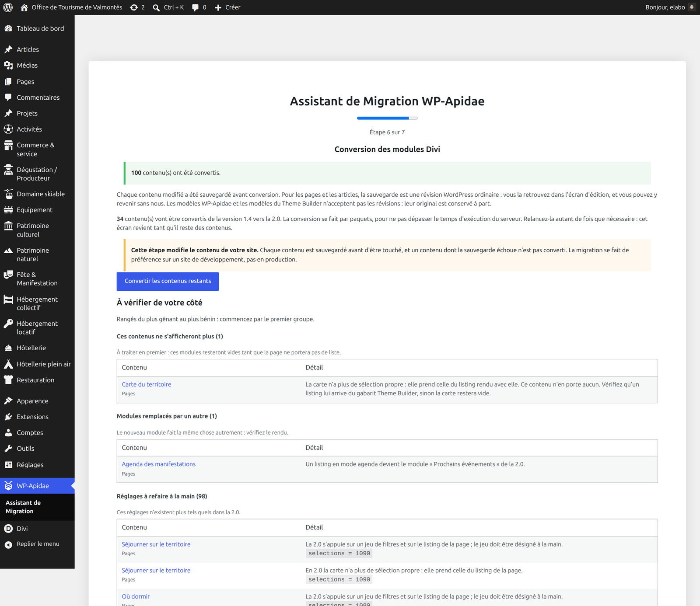Click the updates icon showing 2

[134, 7]
